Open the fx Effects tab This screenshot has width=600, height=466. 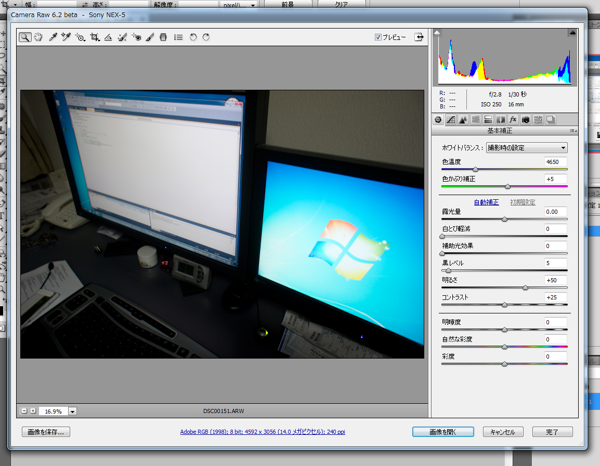point(513,120)
